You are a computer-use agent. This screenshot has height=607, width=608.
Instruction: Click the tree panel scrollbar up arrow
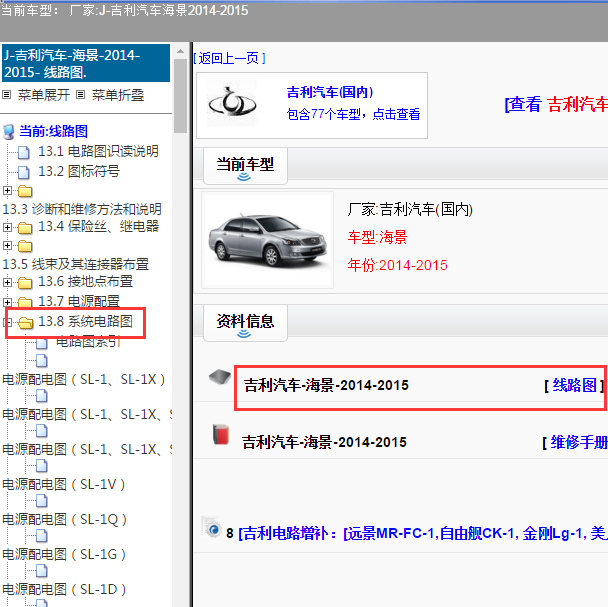[x=180, y=51]
